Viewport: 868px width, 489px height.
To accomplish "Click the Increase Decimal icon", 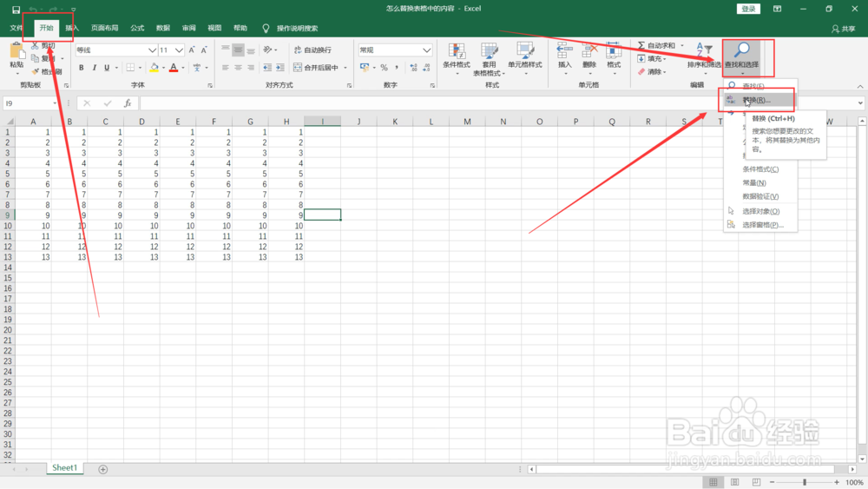I will [x=413, y=68].
